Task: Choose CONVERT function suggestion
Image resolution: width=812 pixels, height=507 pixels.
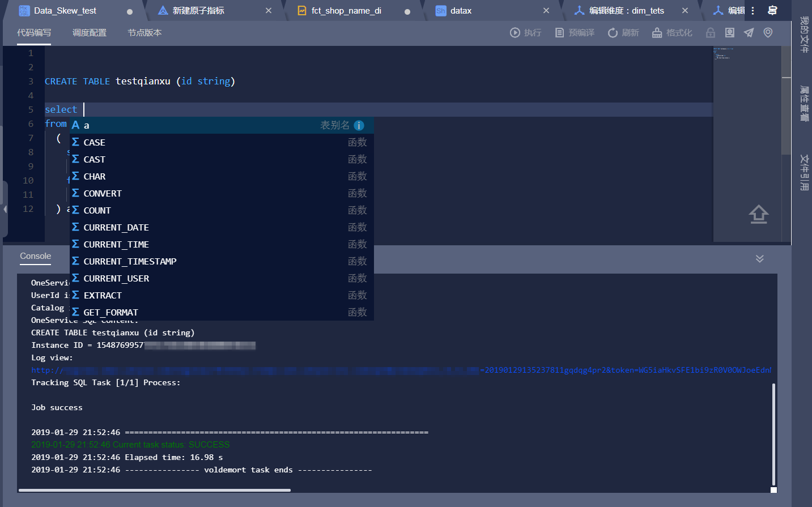Action: [222, 193]
